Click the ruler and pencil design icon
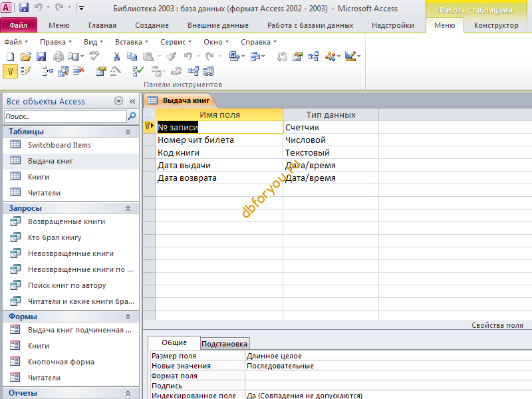 350,57
